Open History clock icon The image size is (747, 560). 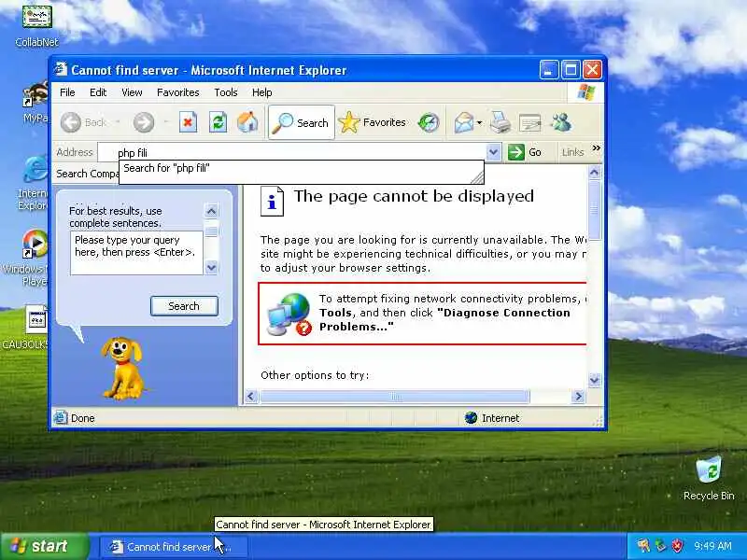click(x=428, y=122)
